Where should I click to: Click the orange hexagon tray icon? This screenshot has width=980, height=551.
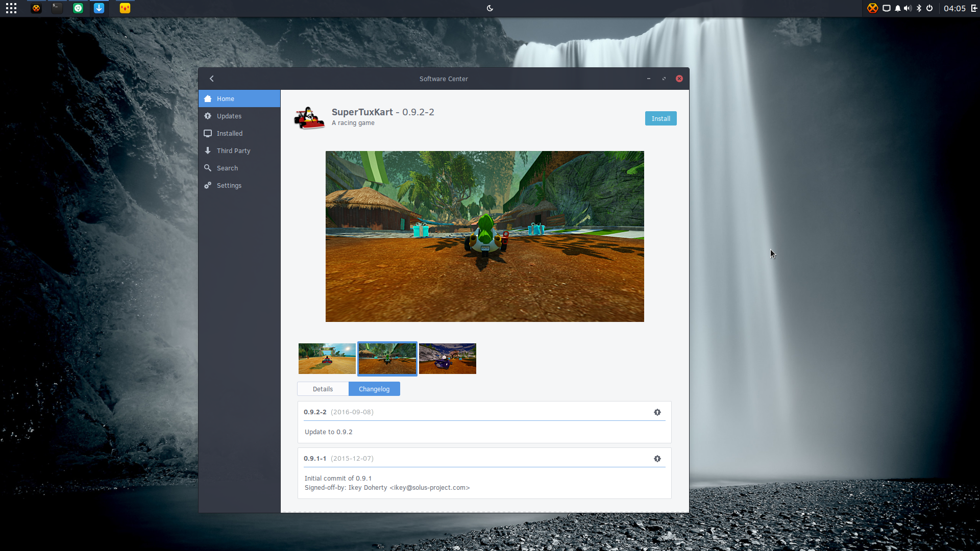click(x=873, y=8)
